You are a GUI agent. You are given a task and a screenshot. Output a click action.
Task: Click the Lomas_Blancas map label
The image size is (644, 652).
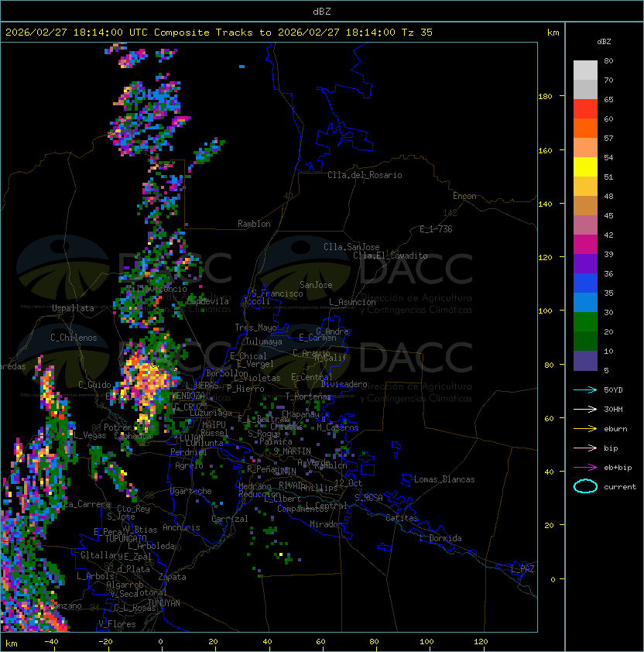[x=444, y=479]
